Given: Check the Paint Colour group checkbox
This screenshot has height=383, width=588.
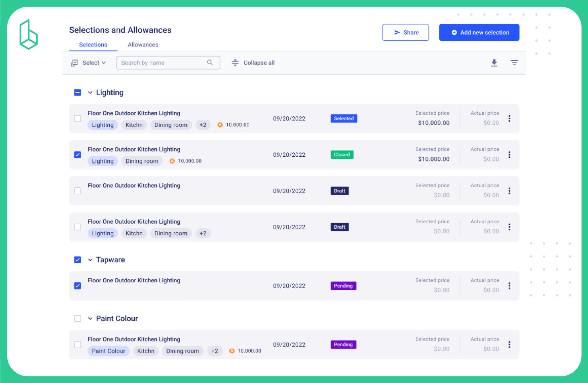Looking at the screenshot, I should (78, 318).
